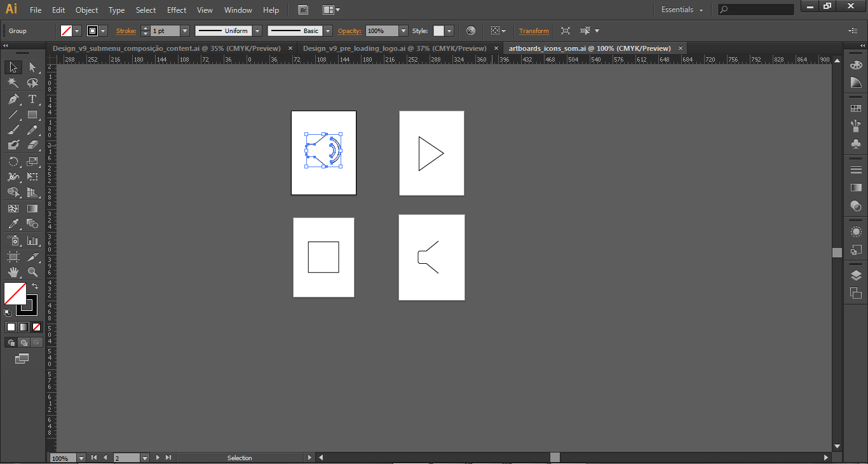The height and width of the screenshot is (464, 868).
Task: Open the zoom level dropdown at bottom
Action: tap(81, 458)
